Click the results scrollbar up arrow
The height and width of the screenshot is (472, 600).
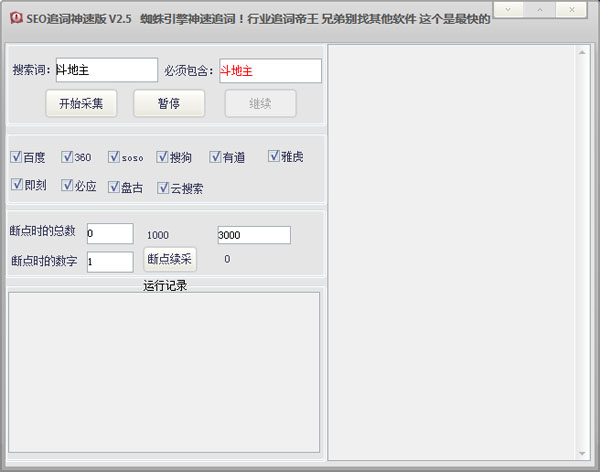582,52
